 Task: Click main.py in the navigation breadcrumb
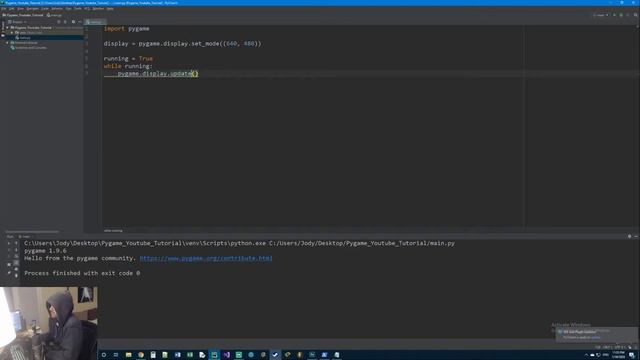point(54,15)
